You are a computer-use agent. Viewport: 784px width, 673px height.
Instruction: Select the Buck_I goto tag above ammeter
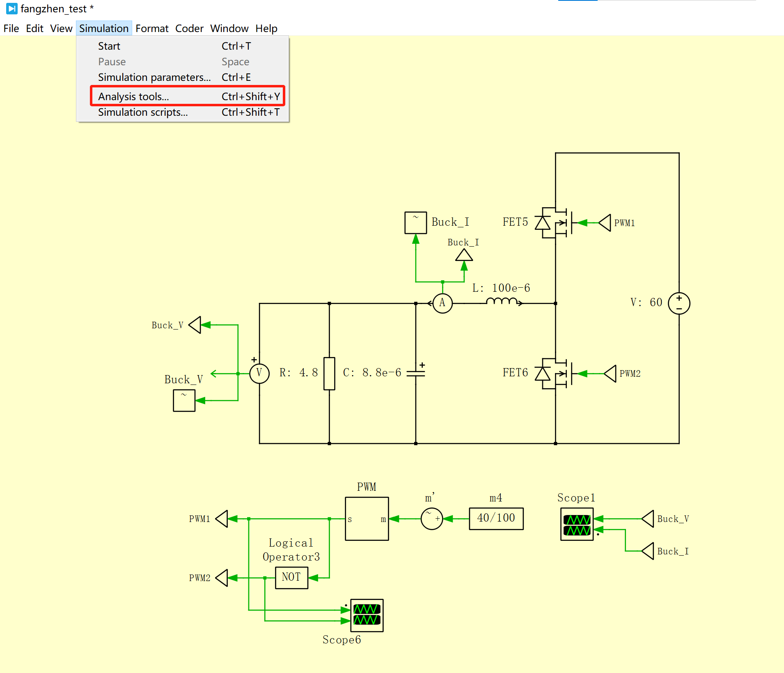coord(464,255)
